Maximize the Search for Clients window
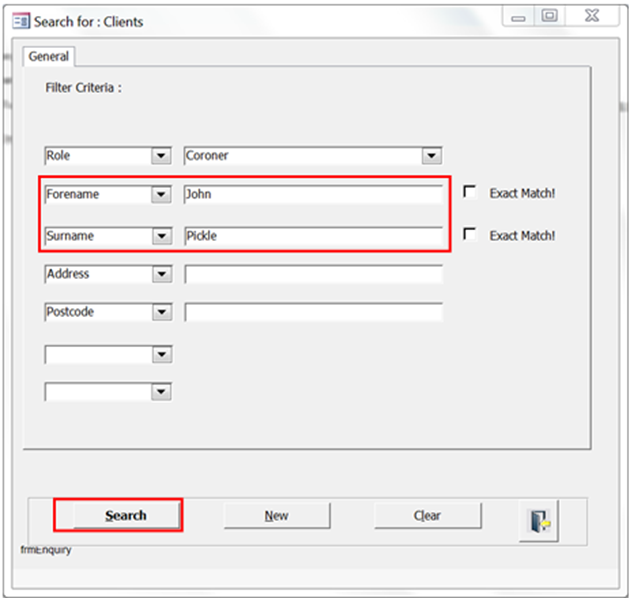Screen dimensions: 630x598 (549, 17)
